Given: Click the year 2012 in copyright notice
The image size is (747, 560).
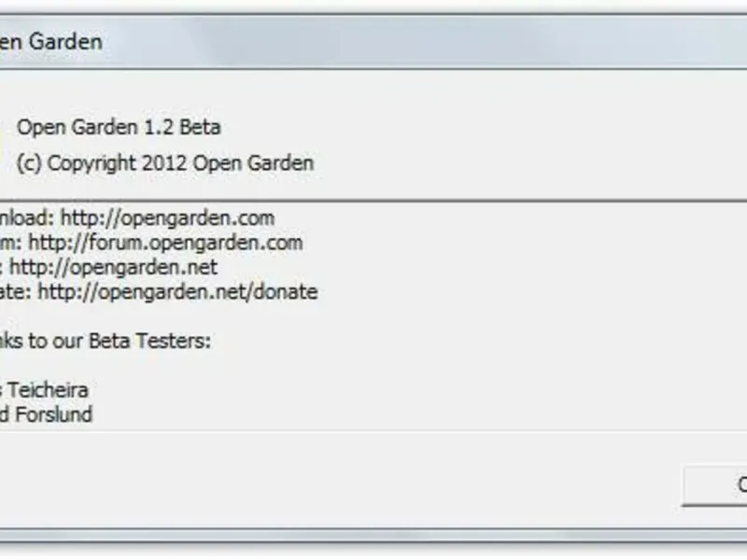Looking at the screenshot, I should (x=165, y=163).
